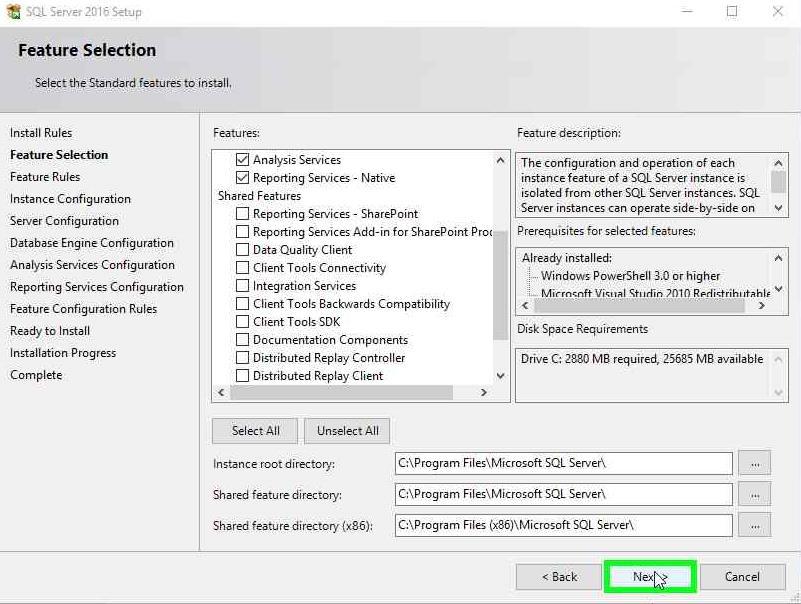The image size is (801, 604).
Task: Click the Analysis Services Configuration step
Action: tap(92, 265)
